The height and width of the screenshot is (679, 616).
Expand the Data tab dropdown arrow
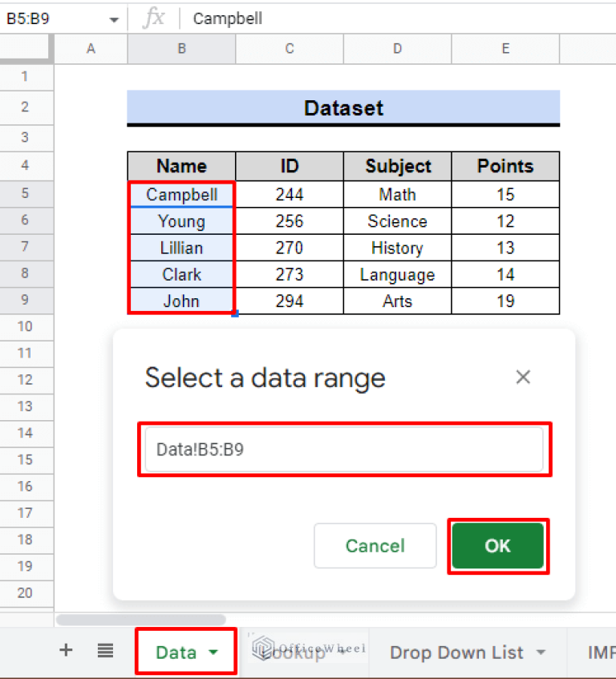213,653
